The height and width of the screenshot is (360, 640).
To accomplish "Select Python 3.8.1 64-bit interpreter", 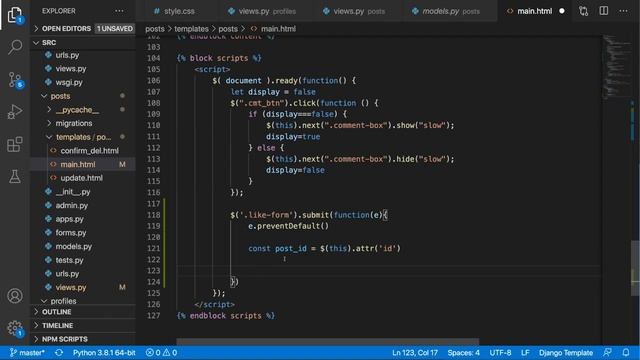I will [104, 353].
